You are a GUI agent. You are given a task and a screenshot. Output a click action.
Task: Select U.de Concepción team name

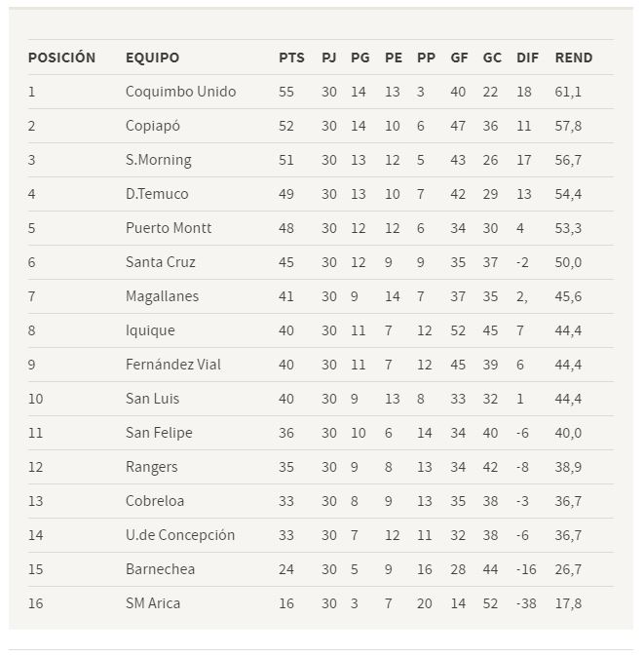click(180, 534)
